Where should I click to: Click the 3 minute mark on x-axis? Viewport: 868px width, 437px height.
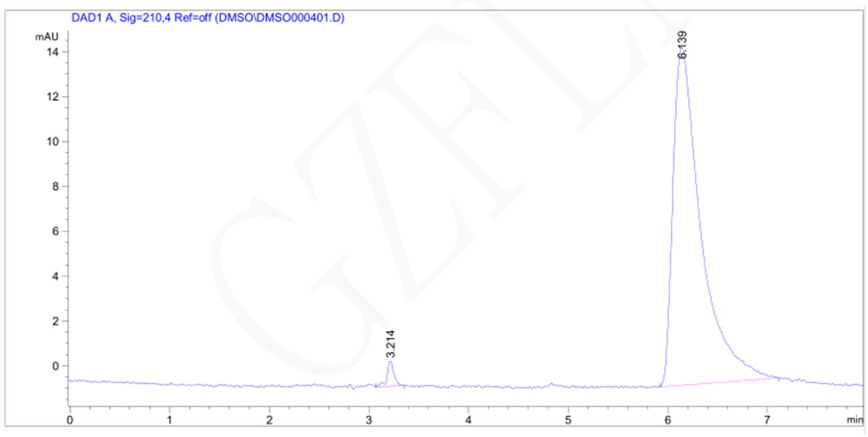pos(369,420)
